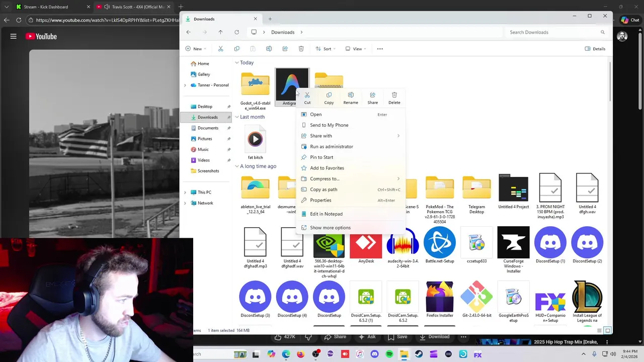
Task: Click Downloads in the address breadcrumb
Action: (283, 32)
